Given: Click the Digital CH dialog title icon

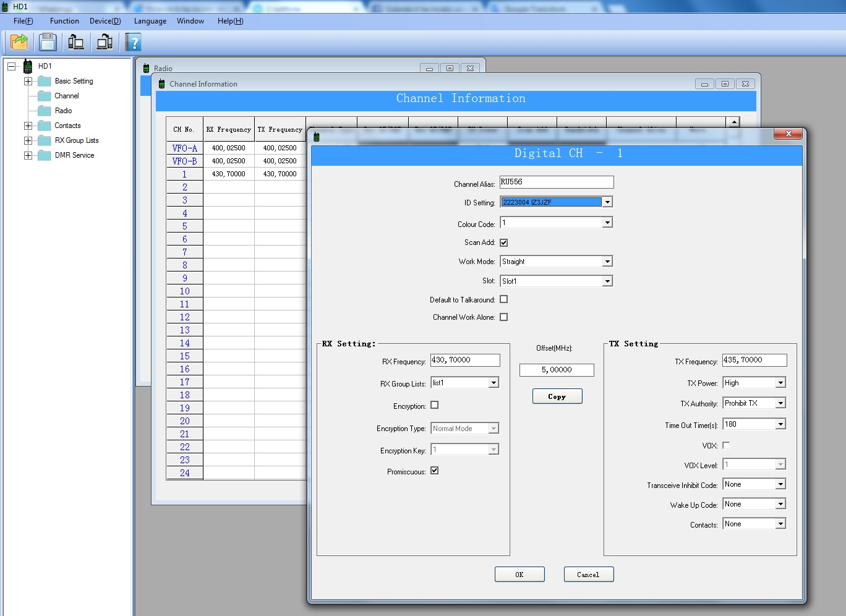Looking at the screenshot, I should [317, 137].
